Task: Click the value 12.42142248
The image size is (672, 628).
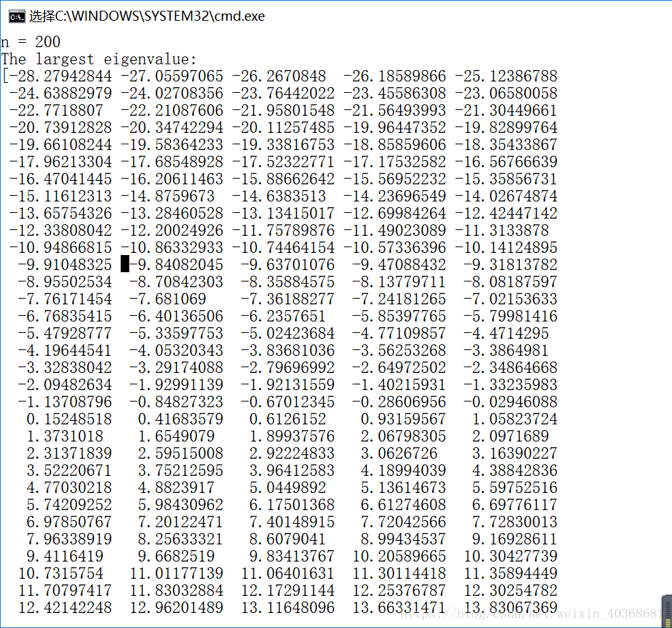Action: click(65, 608)
